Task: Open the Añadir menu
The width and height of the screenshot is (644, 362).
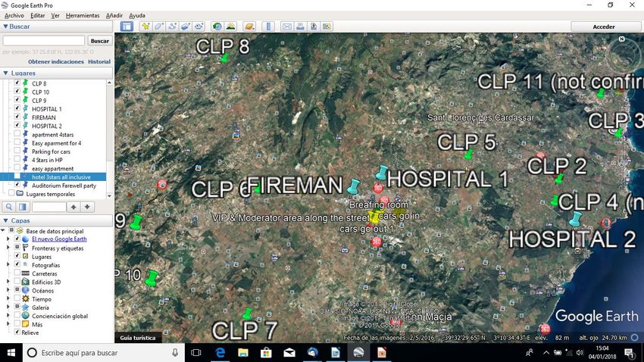Action: coord(114,15)
